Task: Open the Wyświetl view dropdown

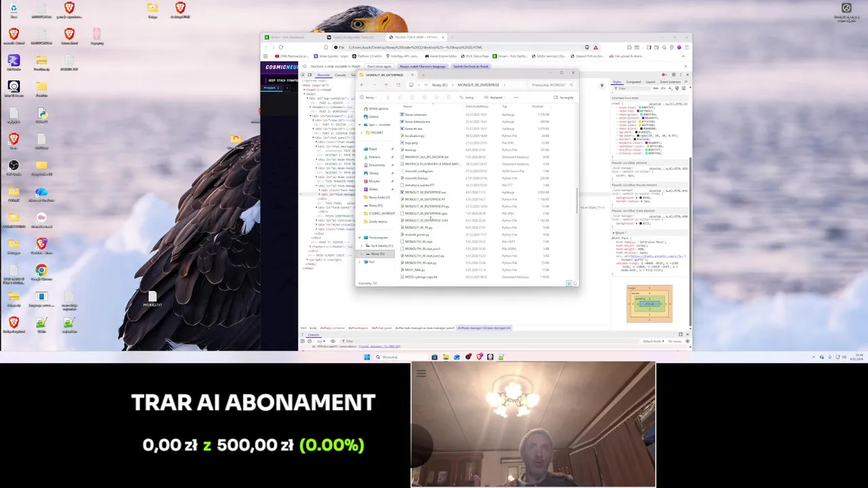Action: pyautogui.click(x=495, y=98)
